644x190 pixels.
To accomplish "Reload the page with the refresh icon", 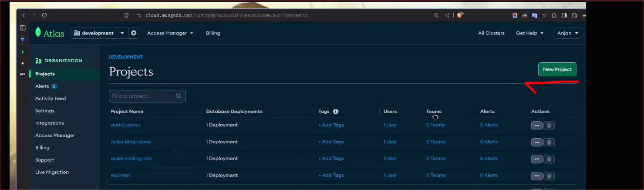I will click(x=44, y=15).
